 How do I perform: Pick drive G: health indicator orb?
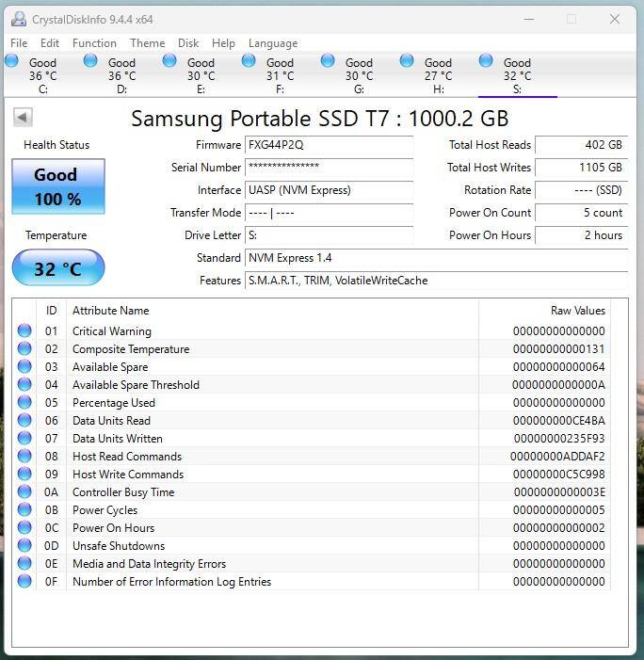point(328,61)
